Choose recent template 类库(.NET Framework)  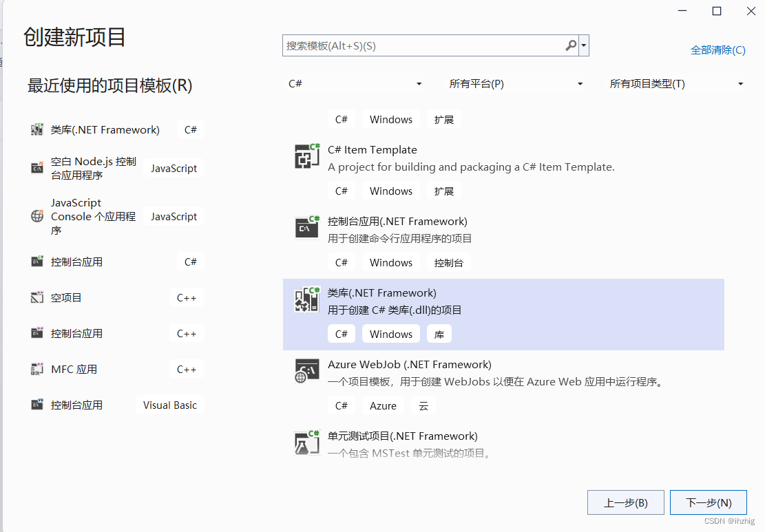[x=105, y=129]
